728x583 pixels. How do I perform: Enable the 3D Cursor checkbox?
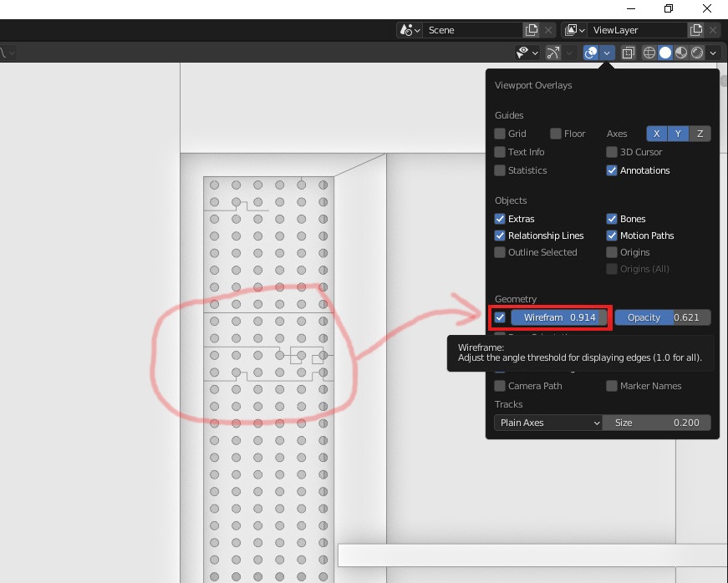click(612, 152)
